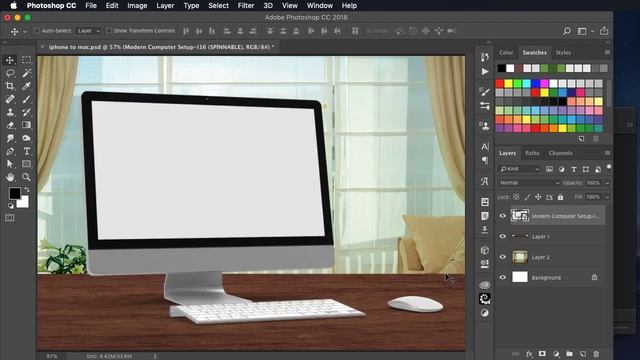This screenshot has width=640, height=360.
Task: Select the Gradient tool
Action: click(x=27, y=125)
